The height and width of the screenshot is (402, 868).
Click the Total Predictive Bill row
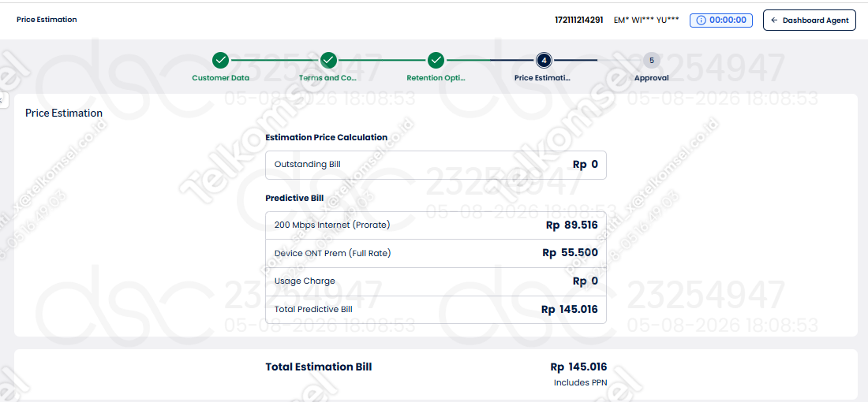click(436, 310)
